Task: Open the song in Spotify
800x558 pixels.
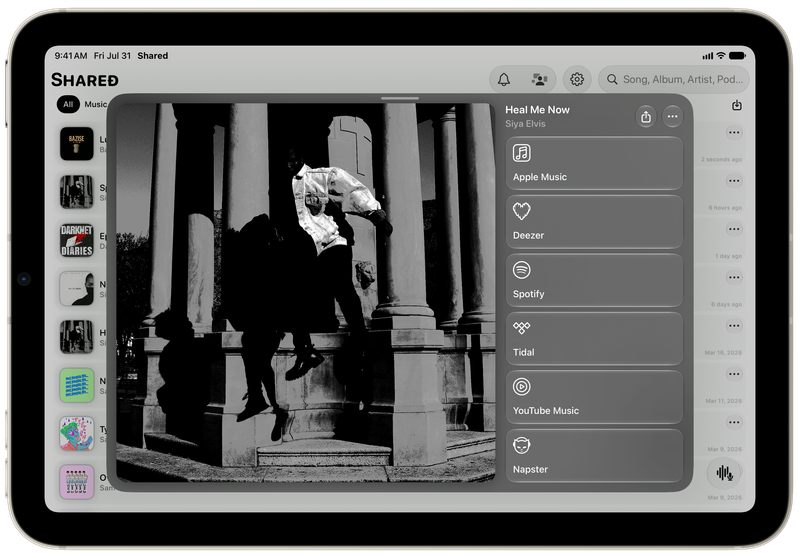Action: pos(594,280)
